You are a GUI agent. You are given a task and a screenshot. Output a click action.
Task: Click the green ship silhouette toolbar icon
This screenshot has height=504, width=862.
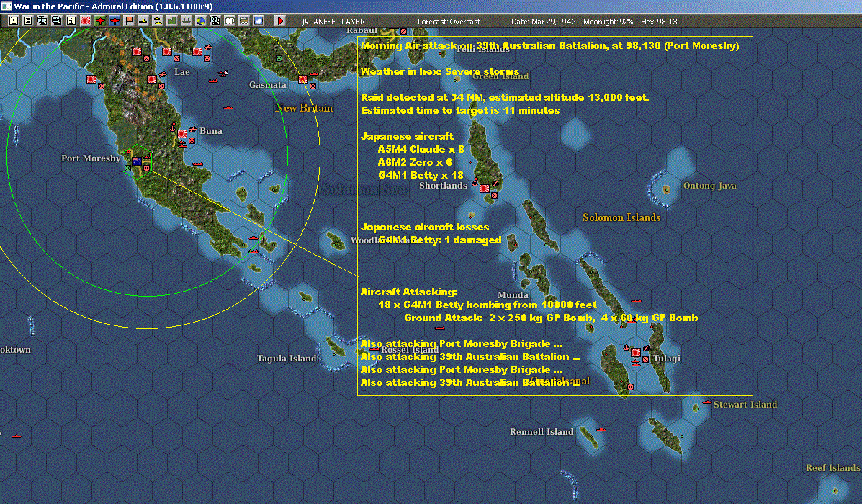point(187,21)
